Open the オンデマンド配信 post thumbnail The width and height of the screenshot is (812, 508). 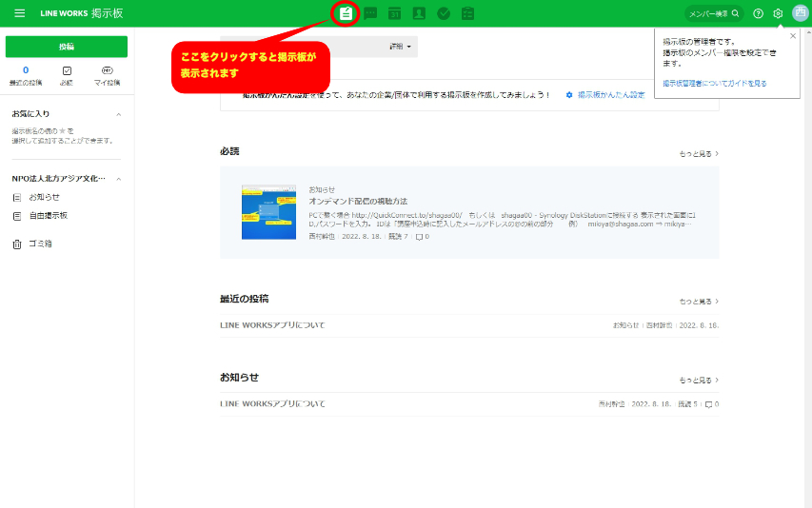click(269, 212)
